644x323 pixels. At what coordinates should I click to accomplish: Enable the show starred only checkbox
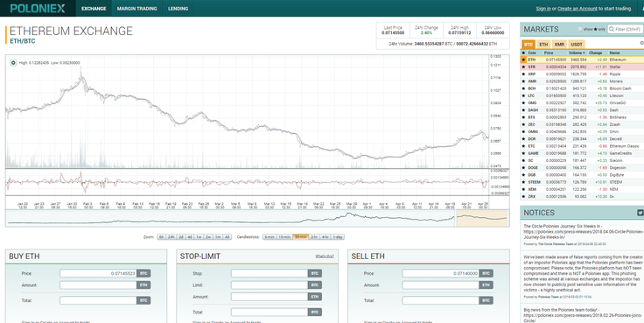pyautogui.click(x=580, y=29)
